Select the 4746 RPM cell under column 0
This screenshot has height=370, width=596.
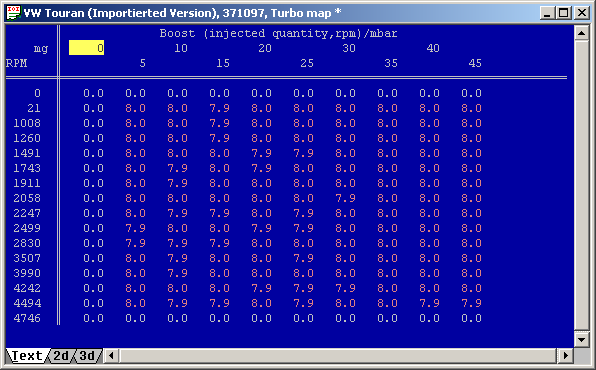pos(94,318)
